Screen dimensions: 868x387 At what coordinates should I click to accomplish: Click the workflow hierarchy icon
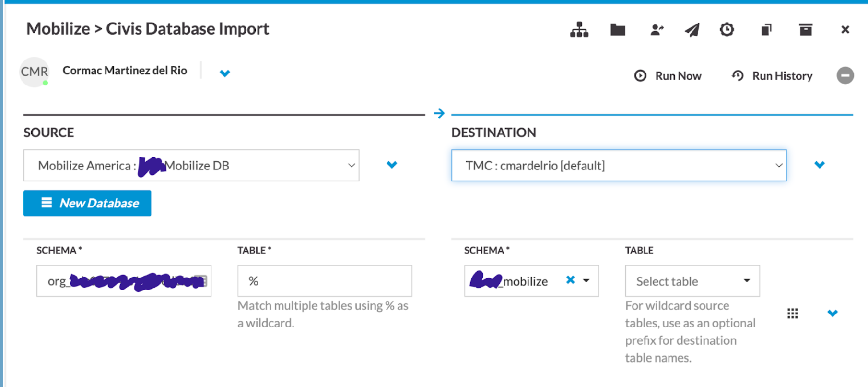tap(579, 30)
